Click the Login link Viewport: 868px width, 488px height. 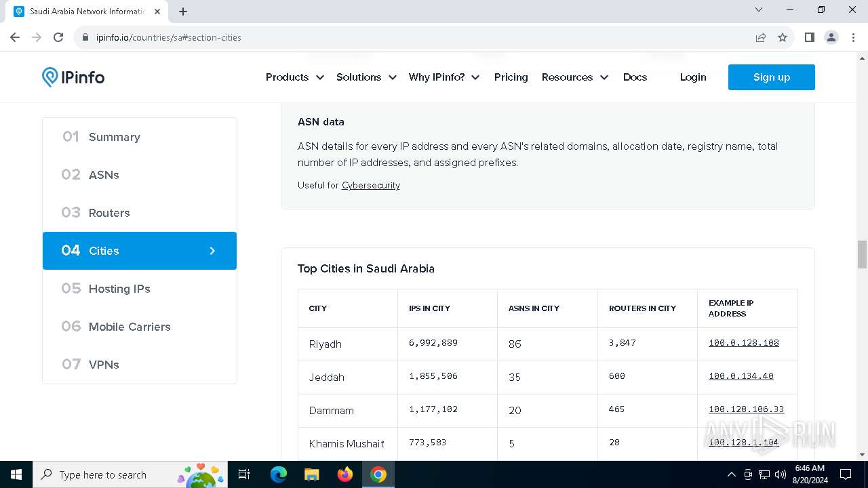click(693, 77)
